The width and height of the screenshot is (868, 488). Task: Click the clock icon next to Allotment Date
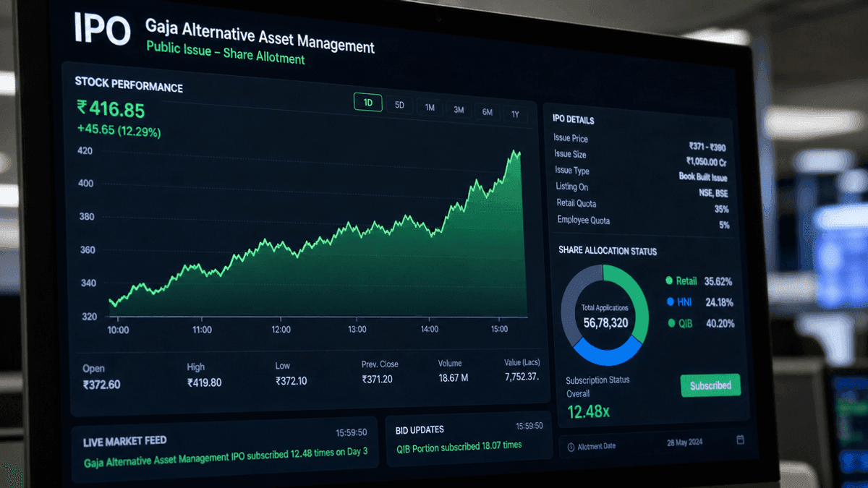tap(571, 447)
